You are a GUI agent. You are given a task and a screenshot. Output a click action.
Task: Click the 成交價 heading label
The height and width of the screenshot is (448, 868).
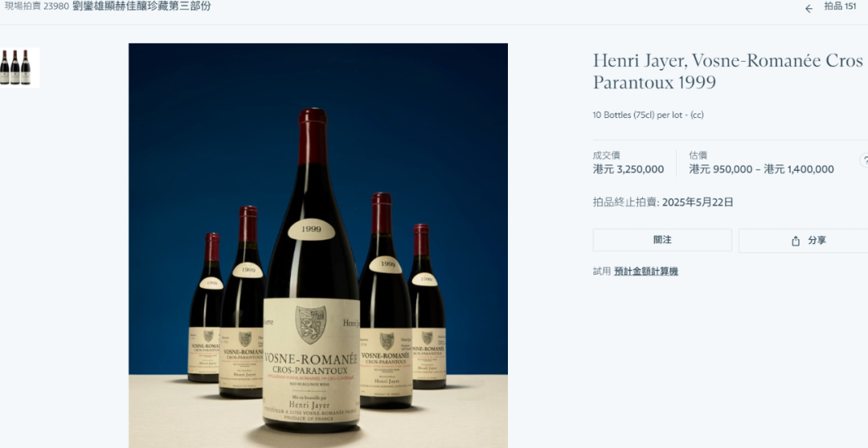(x=606, y=156)
